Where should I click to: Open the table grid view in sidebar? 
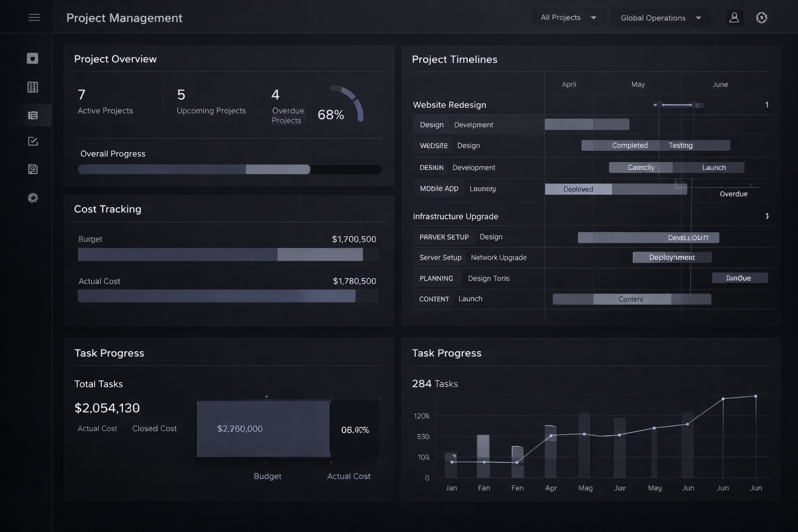point(33,87)
